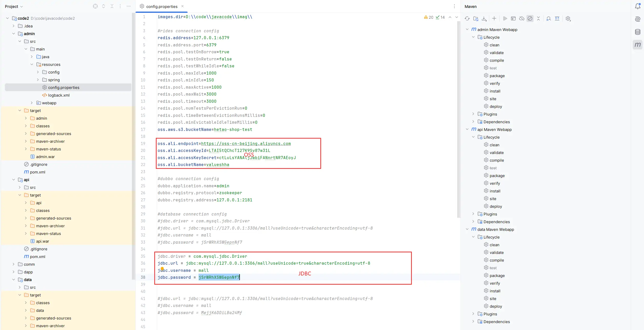Click the passed checks count 14 indicator
Image resolution: width=644 pixels, height=330 pixels.
point(440,17)
